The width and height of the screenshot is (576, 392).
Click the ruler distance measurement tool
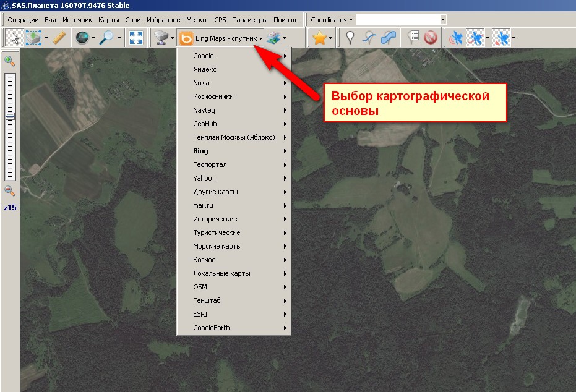coord(59,38)
